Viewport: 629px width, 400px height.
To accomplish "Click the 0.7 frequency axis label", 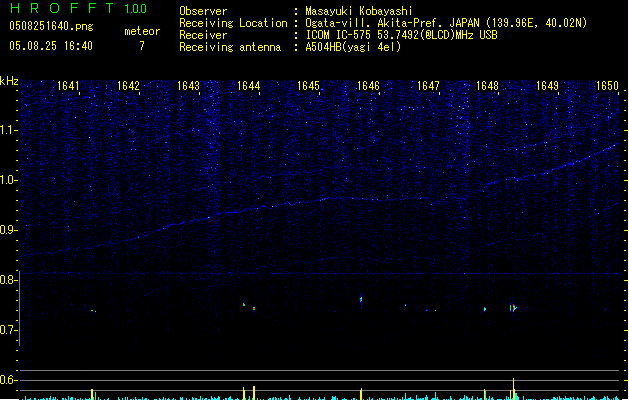I will 9,330.
